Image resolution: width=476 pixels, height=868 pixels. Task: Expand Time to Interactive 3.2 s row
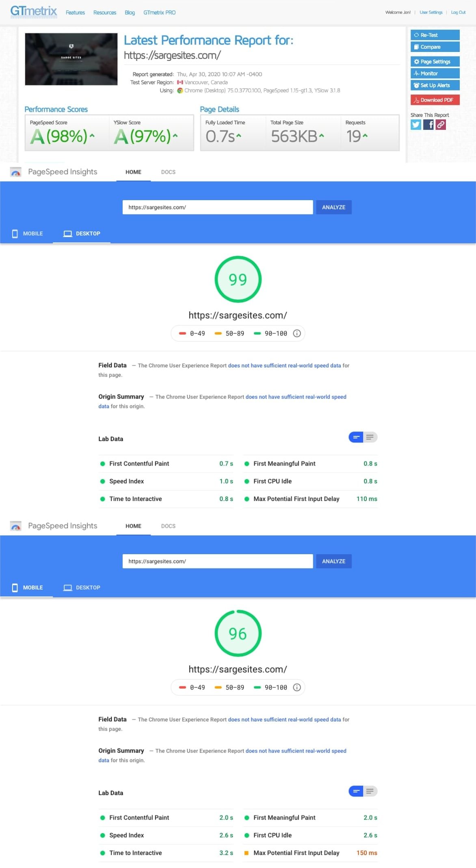(167, 853)
